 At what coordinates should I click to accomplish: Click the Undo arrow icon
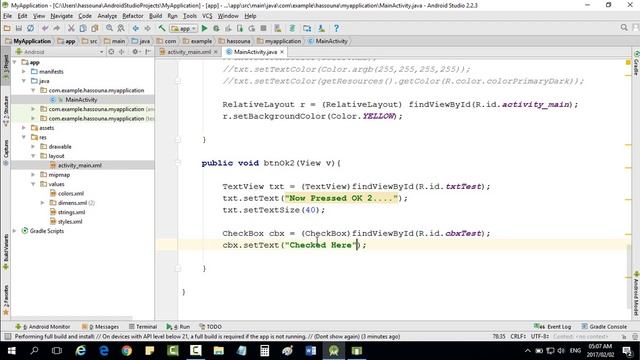[45, 28]
